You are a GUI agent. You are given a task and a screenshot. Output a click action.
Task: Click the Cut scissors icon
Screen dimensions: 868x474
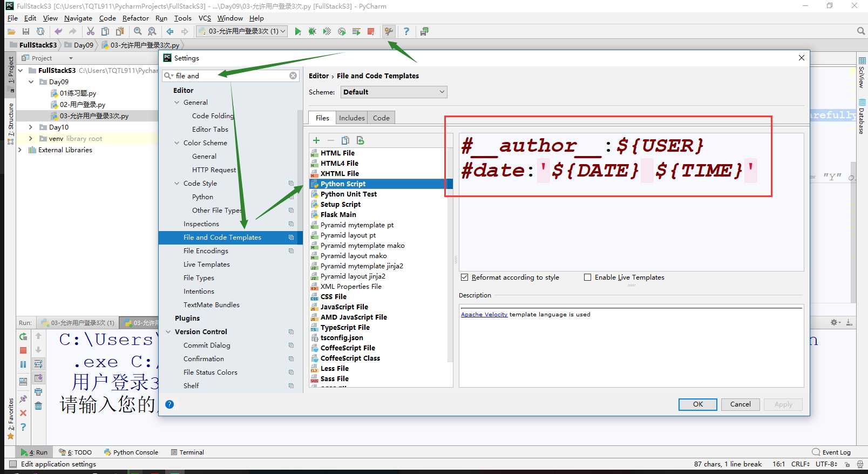pos(91,31)
